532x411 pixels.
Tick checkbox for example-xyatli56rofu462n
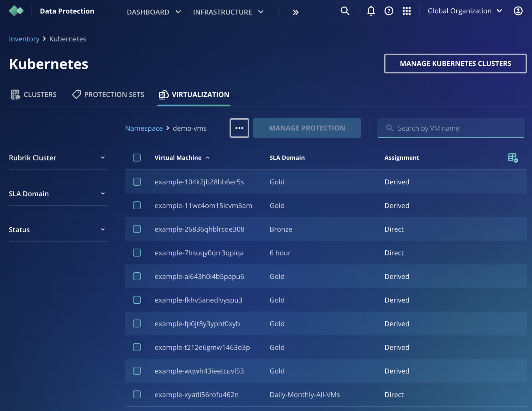[x=137, y=395]
